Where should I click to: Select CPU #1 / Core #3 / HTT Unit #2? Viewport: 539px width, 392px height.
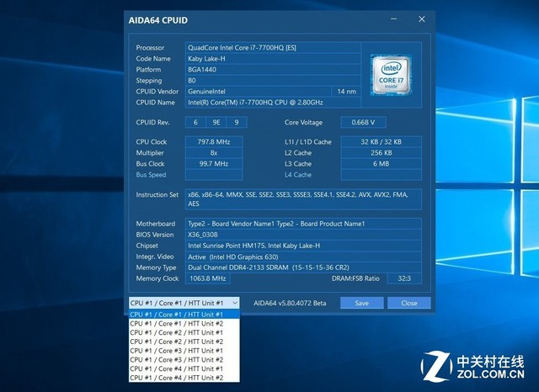pos(184,360)
